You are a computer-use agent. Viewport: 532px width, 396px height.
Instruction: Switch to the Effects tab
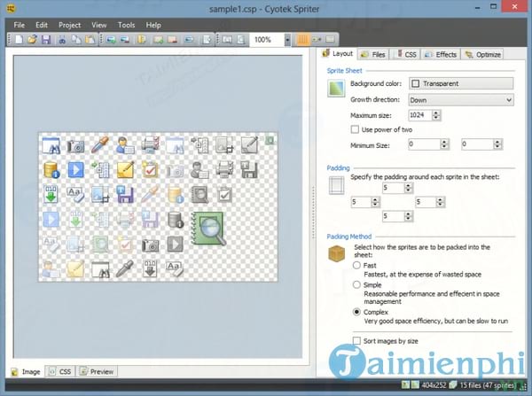click(441, 54)
